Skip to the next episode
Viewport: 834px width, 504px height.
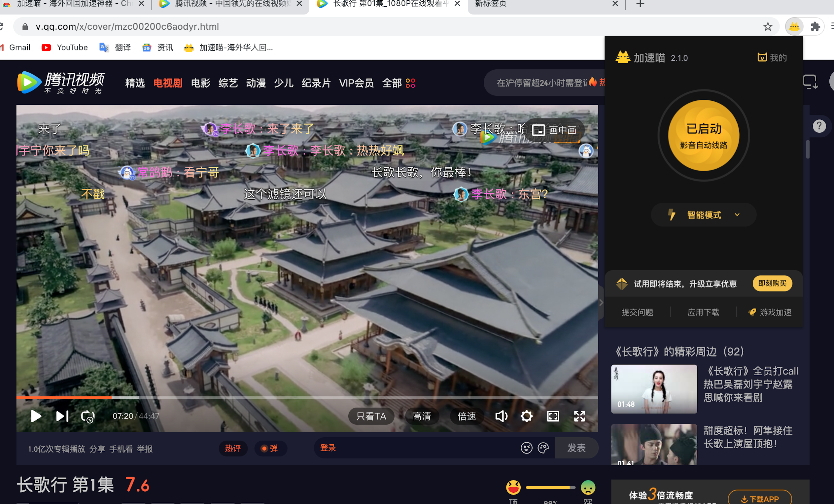(62, 416)
